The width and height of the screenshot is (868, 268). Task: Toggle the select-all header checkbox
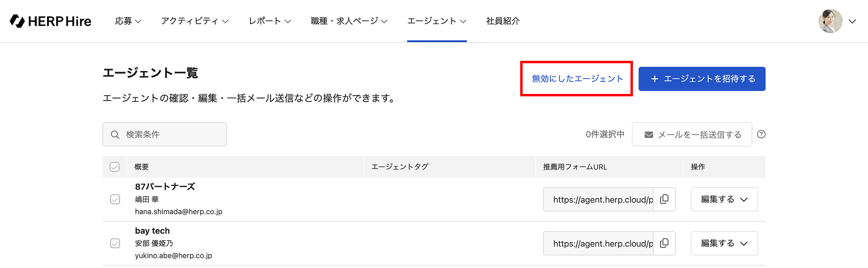(115, 167)
